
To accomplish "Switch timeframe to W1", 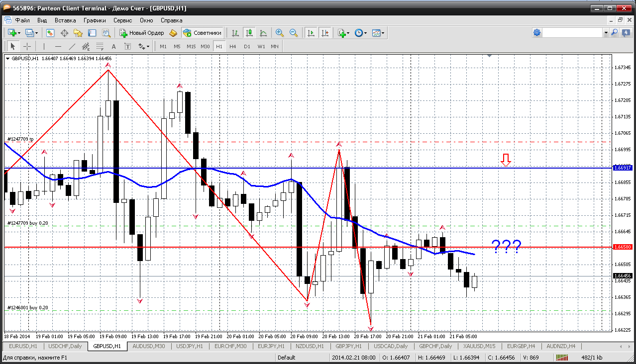I will pyautogui.click(x=261, y=46).
